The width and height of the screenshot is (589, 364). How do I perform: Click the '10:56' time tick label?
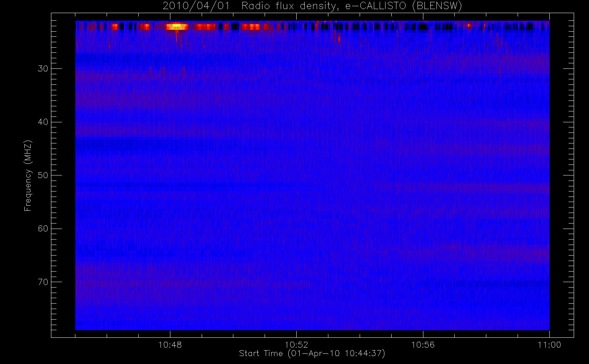[x=423, y=345]
